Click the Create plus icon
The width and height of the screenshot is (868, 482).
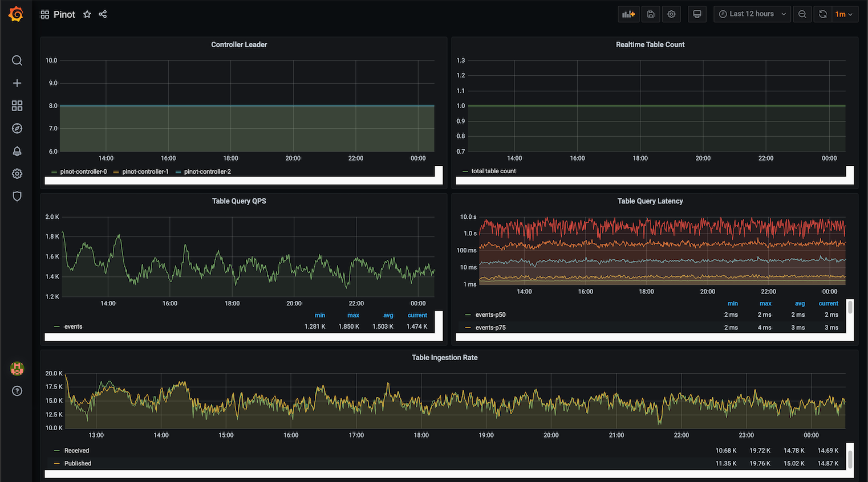[17, 83]
